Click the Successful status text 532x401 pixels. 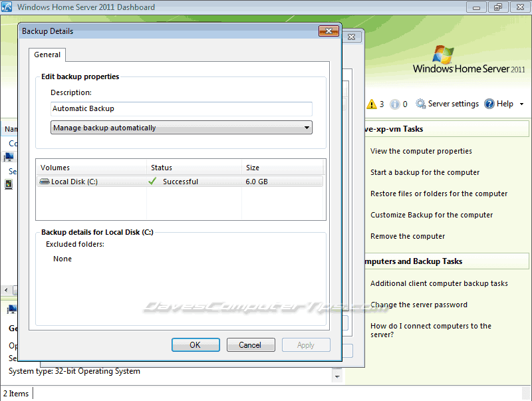point(180,182)
